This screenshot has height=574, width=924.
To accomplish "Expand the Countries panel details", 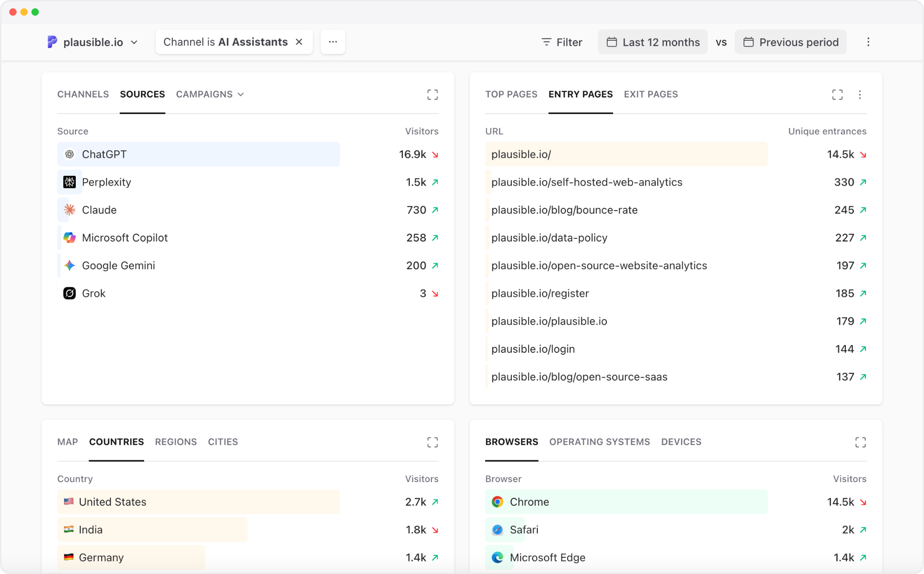I will 432,442.
